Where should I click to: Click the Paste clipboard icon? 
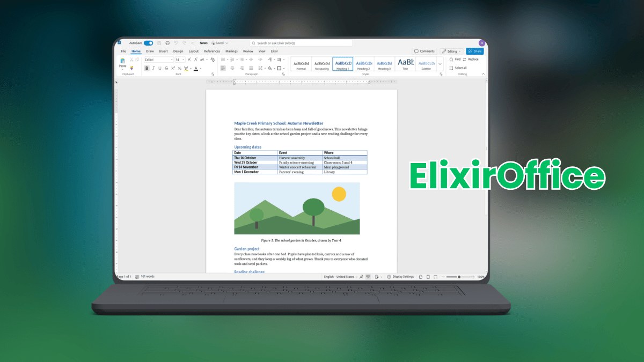(x=122, y=61)
